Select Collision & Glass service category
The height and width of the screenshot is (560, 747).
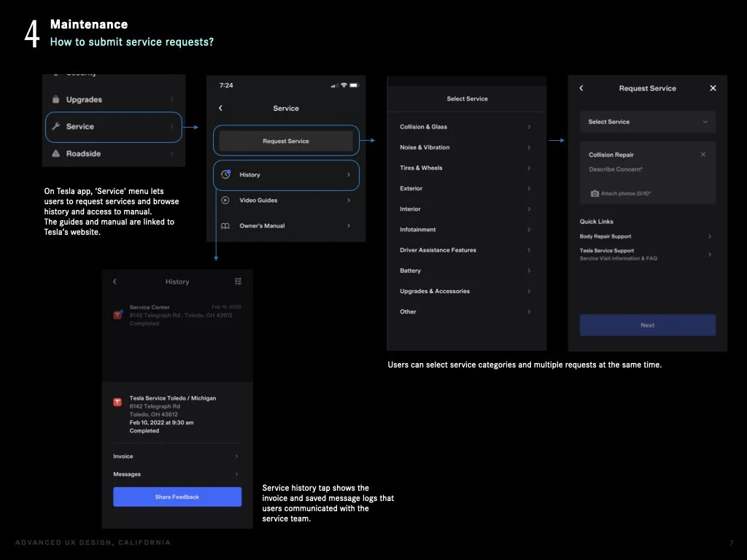(466, 127)
